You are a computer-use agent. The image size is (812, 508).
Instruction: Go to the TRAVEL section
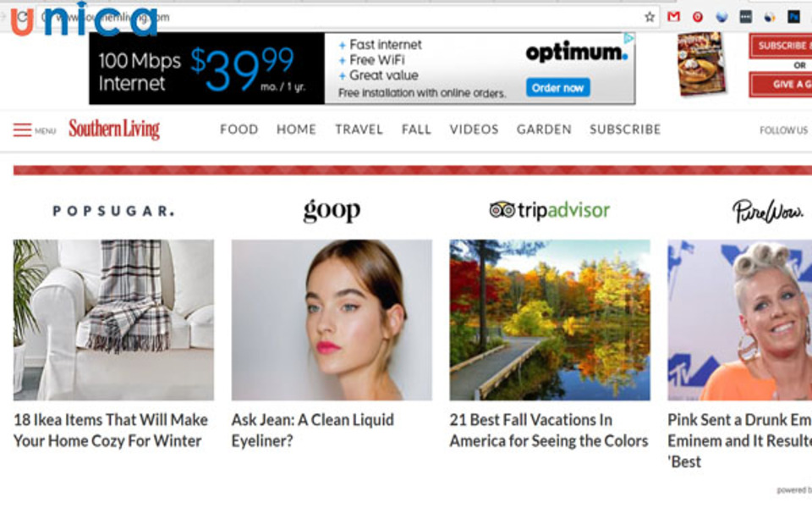pyautogui.click(x=359, y=129)
